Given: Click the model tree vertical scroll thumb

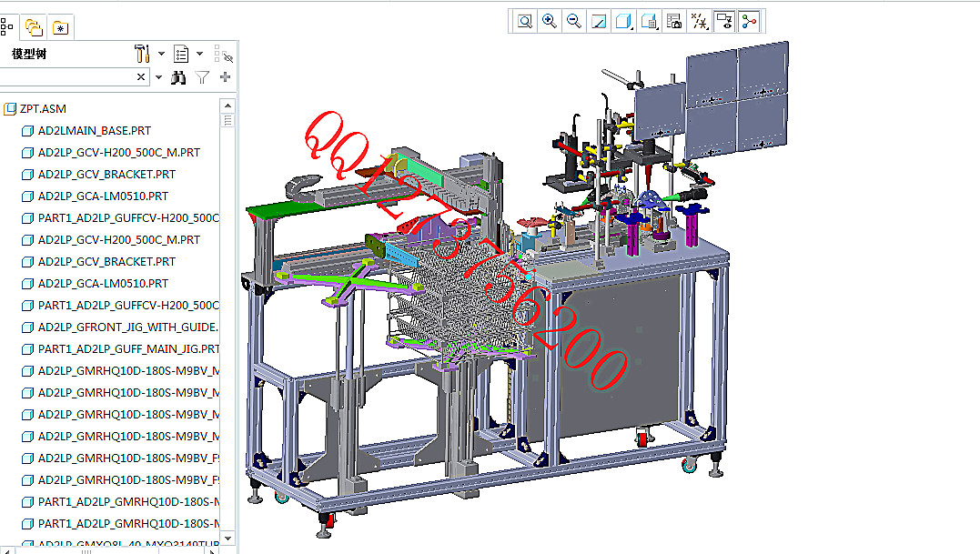Looking at the screenshot, I should [x=227, y=120].
